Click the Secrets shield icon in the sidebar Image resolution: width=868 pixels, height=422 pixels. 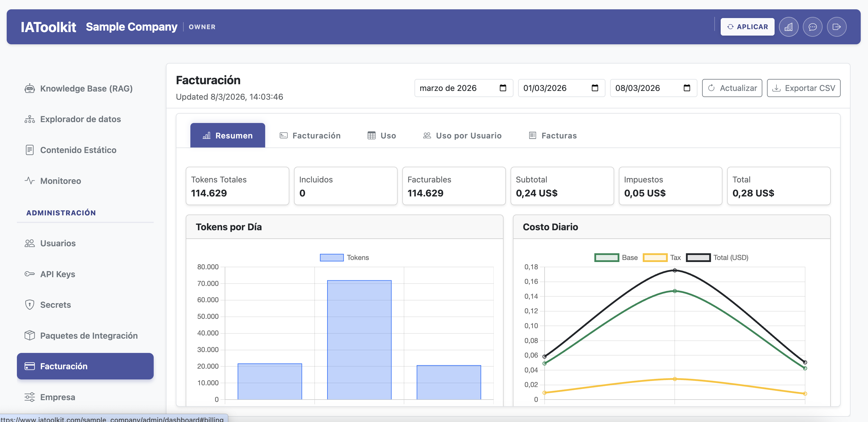point(30,305)
